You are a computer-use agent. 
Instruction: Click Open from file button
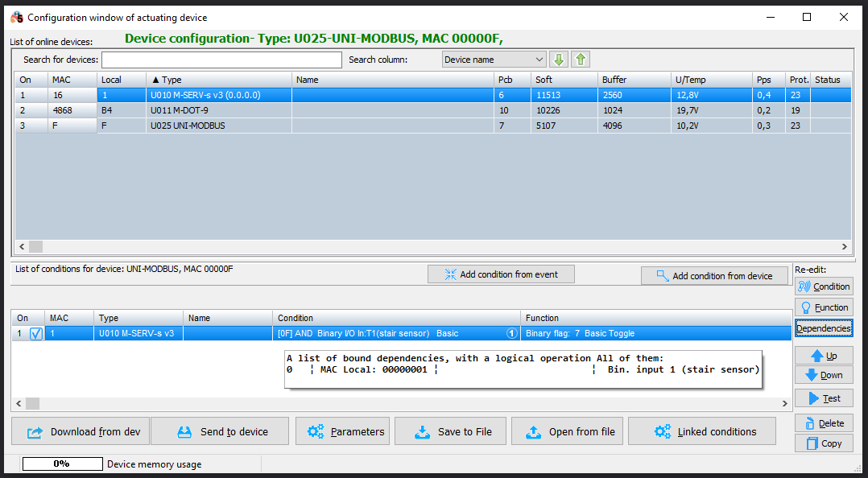(x=568, y=431)
